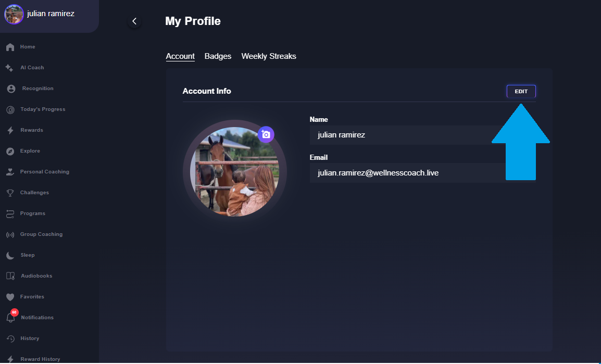
Task: Click the History clock icon
Action: 10,338
